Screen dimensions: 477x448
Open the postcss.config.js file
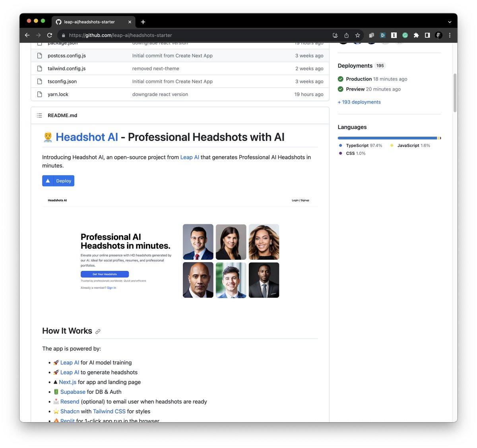pos(67,56)
